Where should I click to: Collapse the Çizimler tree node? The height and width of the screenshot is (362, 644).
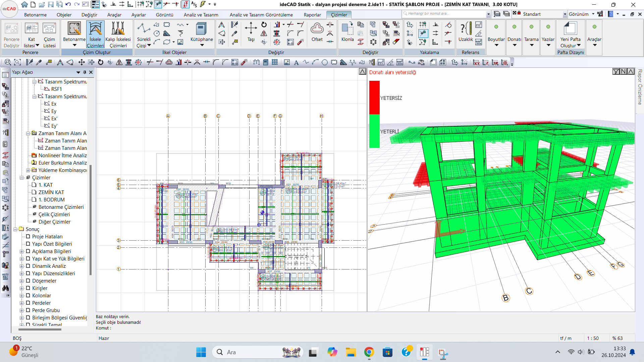21,178
